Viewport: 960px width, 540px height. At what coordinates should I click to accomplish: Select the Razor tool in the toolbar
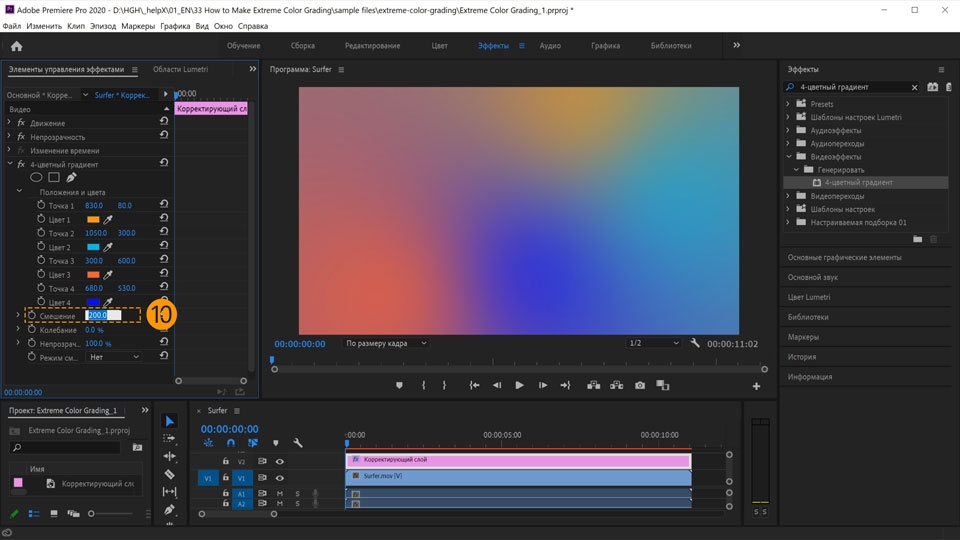(169, 474)
